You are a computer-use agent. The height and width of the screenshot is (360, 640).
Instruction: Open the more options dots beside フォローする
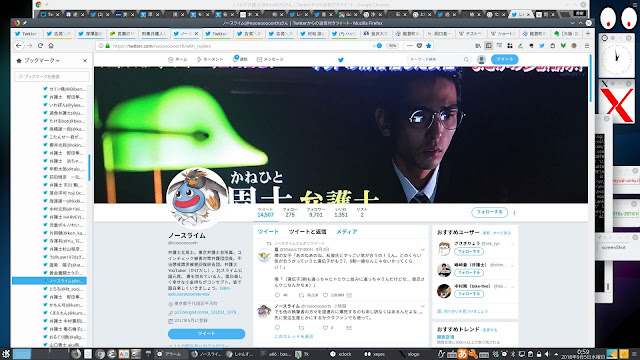[514, 212]
